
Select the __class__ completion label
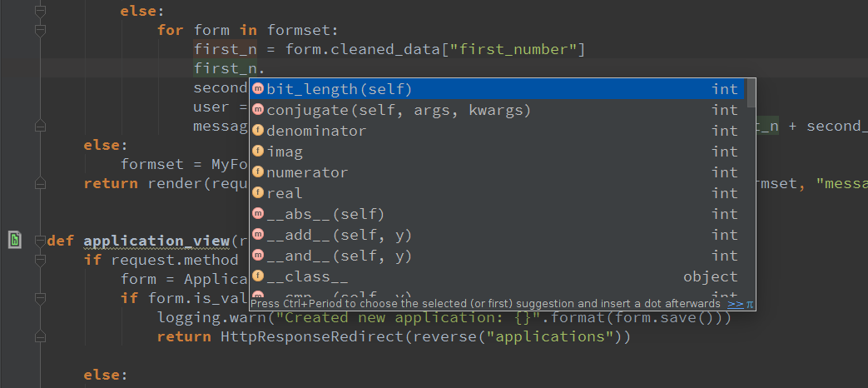307,276
